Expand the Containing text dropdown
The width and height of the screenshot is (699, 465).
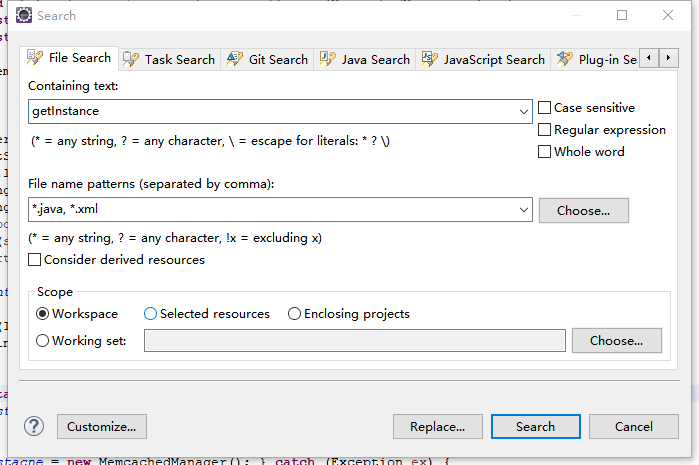(x=524, y=111)
